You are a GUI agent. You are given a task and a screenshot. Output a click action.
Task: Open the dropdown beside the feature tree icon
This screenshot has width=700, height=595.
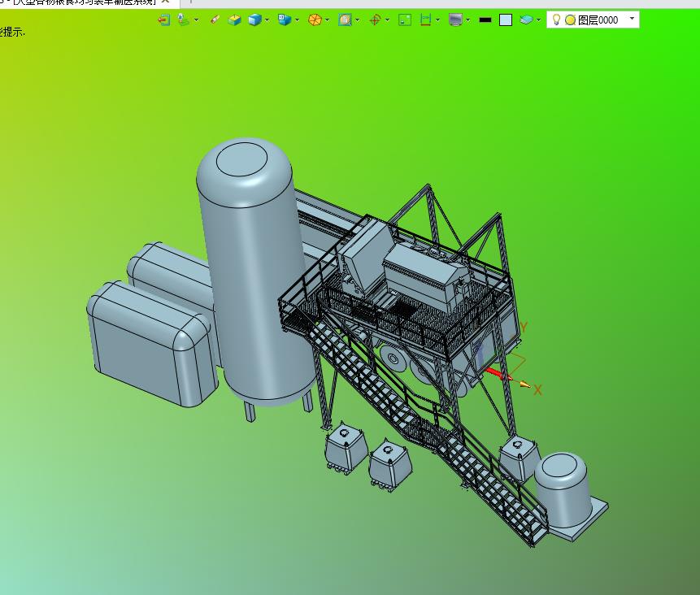tap(196, 20)
